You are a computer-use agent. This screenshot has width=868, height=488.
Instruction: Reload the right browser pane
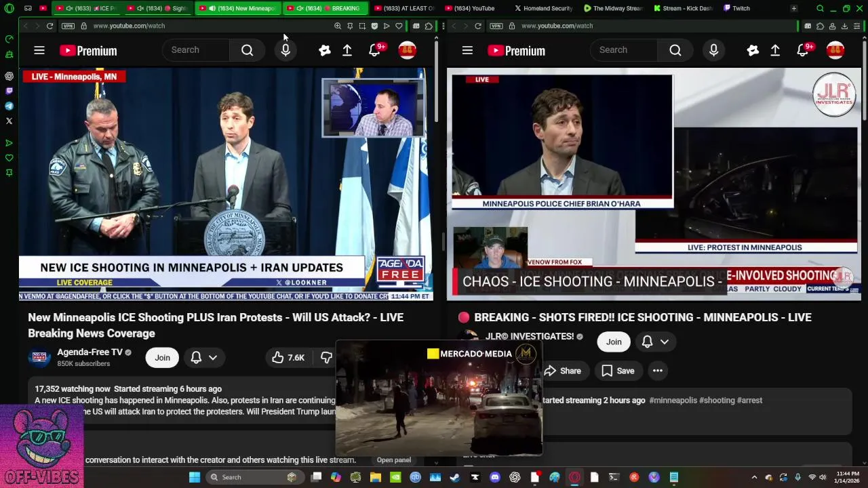click(x=478, y=26)
